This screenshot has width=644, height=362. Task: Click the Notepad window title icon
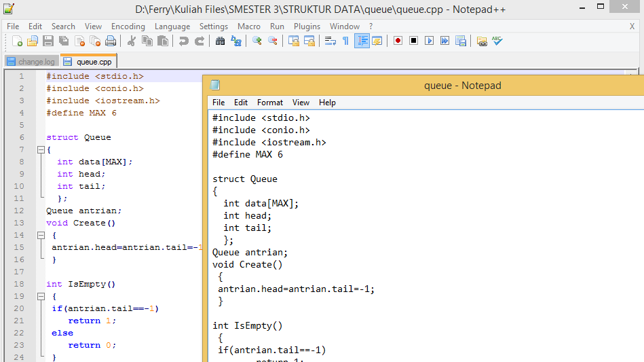215,85
